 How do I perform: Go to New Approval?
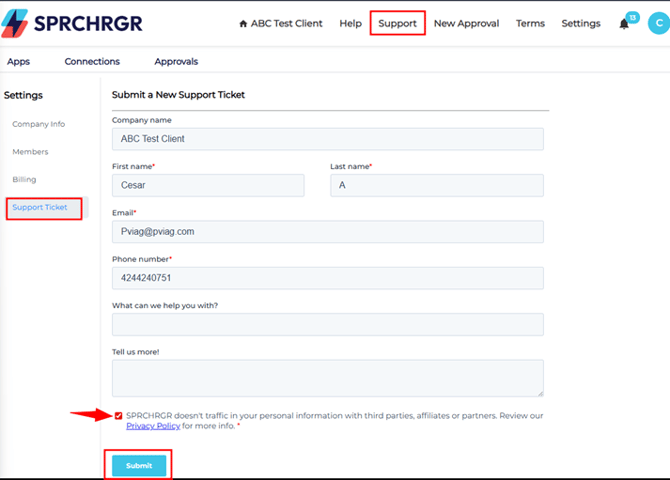pos(466,23)
